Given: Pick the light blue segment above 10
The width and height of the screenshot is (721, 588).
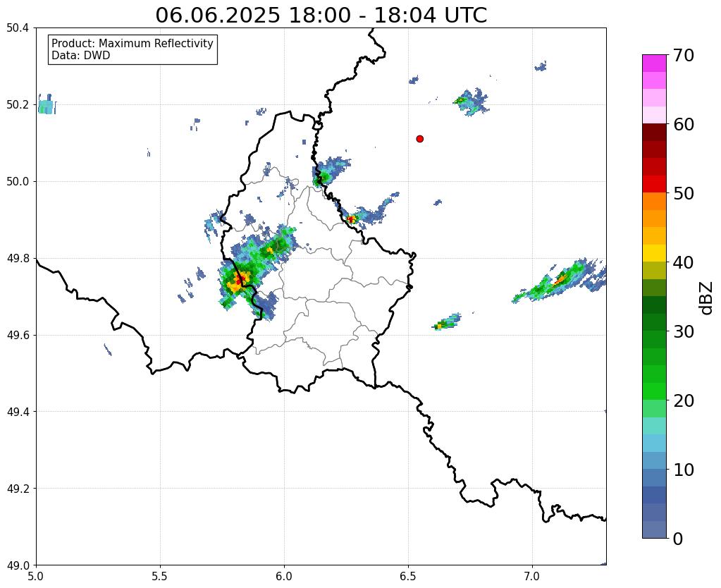Looking at the screenshot, I should (x=654, y=460).
